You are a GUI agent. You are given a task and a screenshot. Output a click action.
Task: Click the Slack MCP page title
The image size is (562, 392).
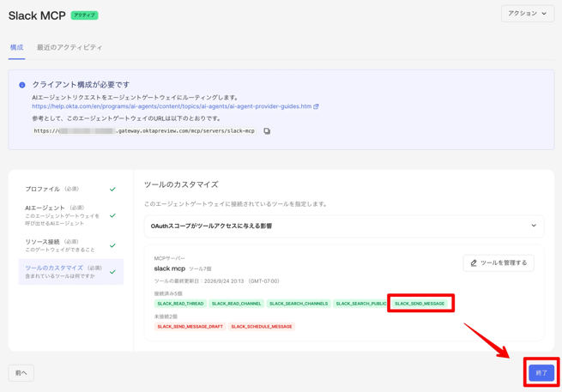(37, 15)
